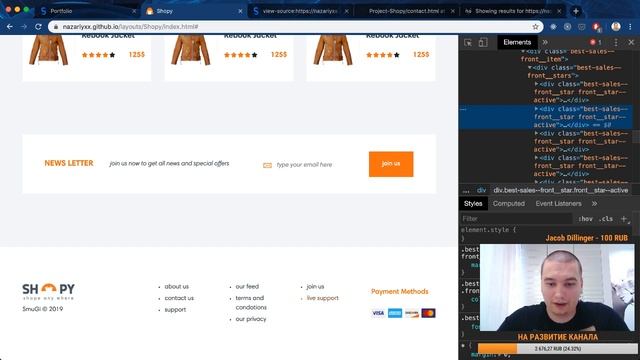Close the DevTools panel
The height and width of the screenshot is (360, 640).
pyautogui.click(x=631, y=42)
